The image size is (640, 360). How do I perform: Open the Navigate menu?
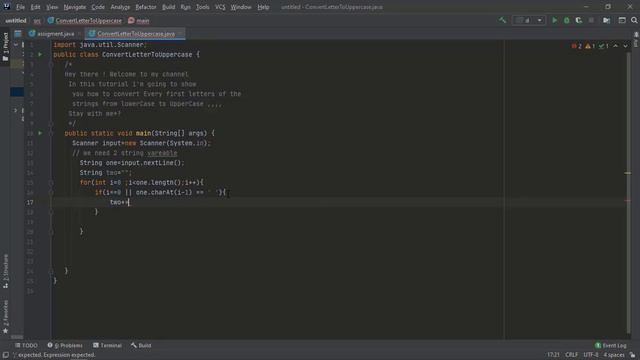75,7
